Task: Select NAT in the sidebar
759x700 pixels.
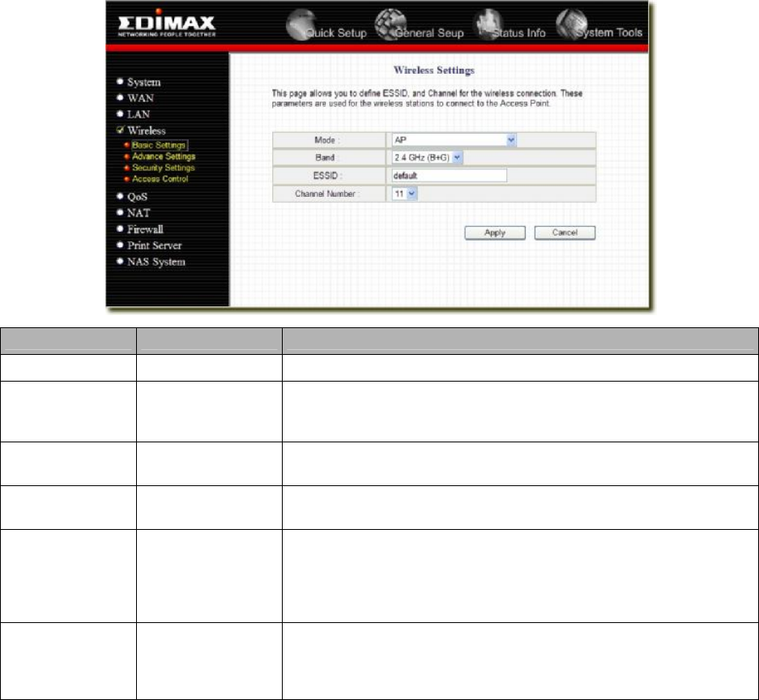Action: click(139, 213)
